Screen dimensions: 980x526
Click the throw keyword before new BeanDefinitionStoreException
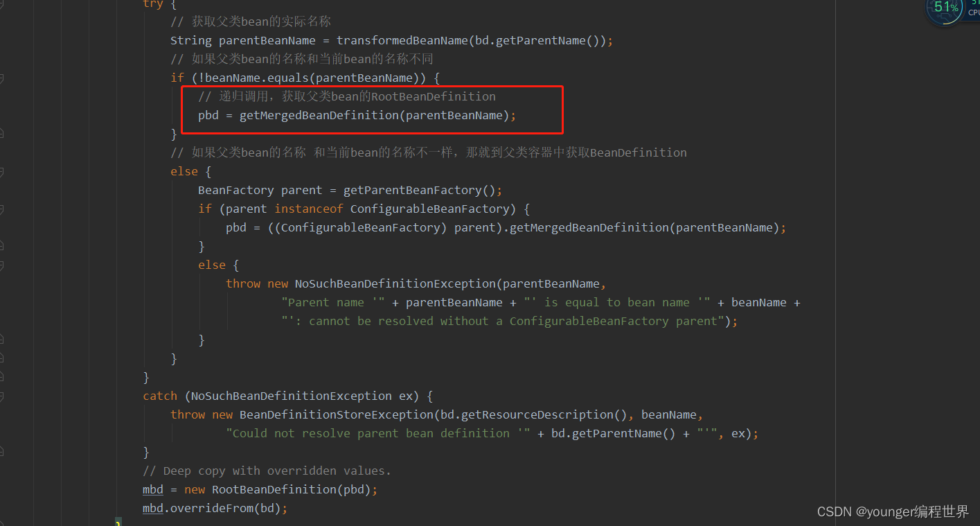pos(188,414)
